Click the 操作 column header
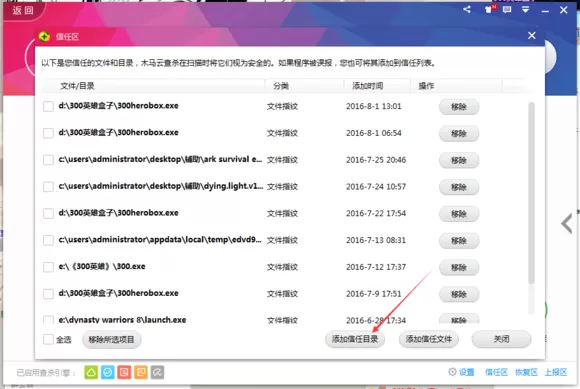The height and width of the screenshot is (389, 580). (x=456, y=86)
